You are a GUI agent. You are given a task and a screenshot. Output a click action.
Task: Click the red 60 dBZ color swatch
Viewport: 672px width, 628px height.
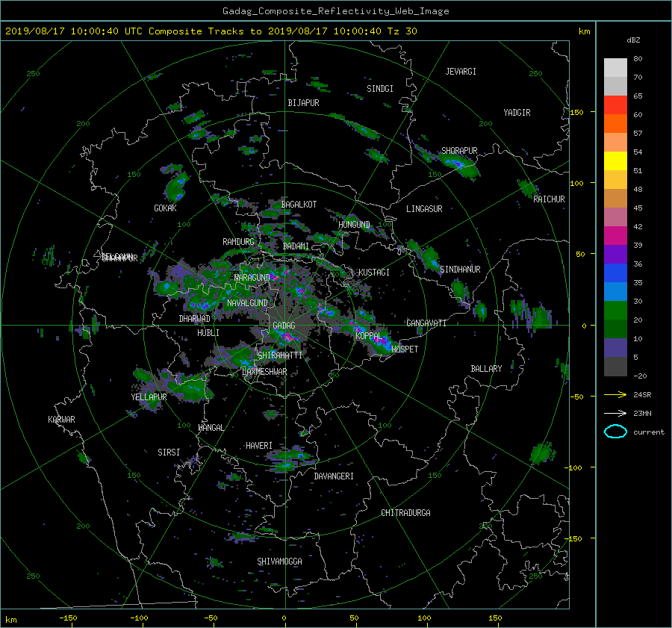(615, 105)
